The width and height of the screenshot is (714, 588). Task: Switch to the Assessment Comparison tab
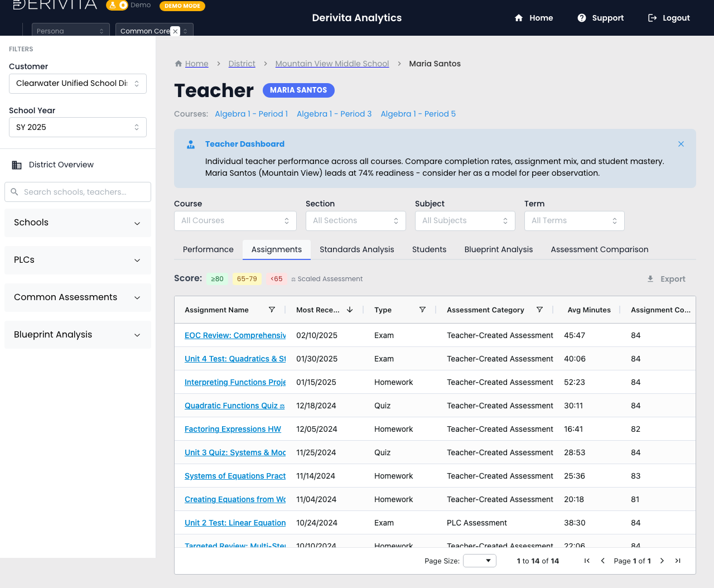[x=600, y=249]
